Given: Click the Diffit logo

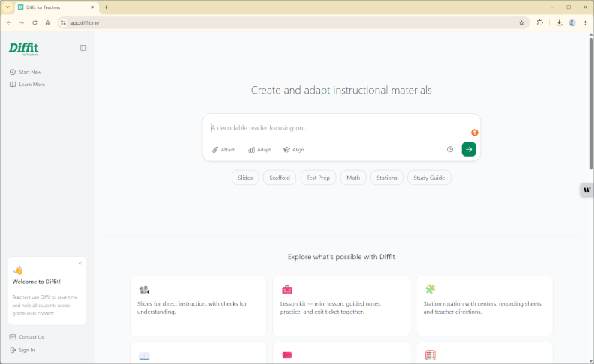Looking at the screenshot, I should pos(23,49).
